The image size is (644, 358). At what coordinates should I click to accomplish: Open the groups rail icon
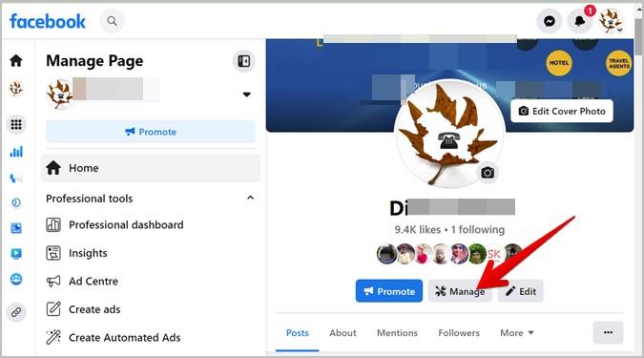click(x=16, y=279)
